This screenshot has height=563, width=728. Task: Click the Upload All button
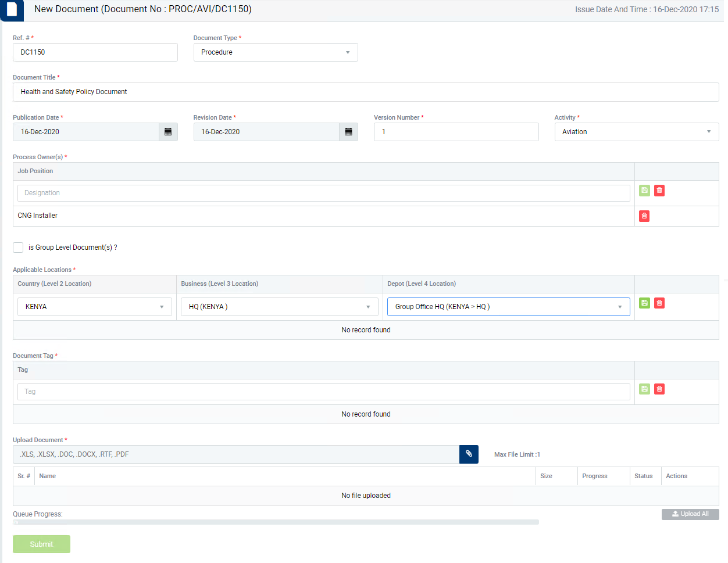point(690,514)
